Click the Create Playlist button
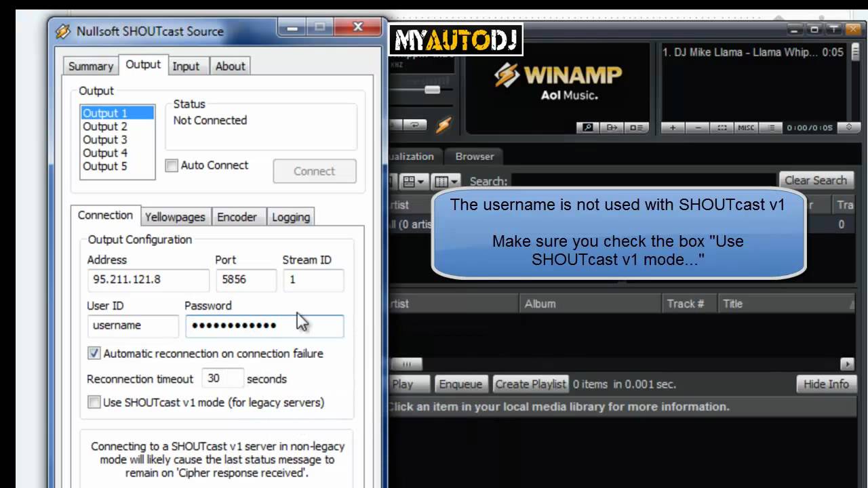868x488 pixels. coord(530,384)
